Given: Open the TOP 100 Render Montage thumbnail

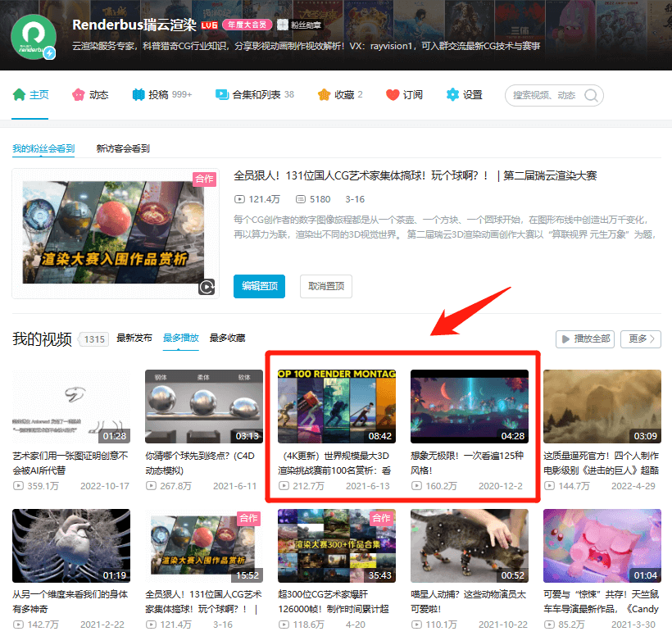Looking at the screenshot, I should tap(337, 407).
